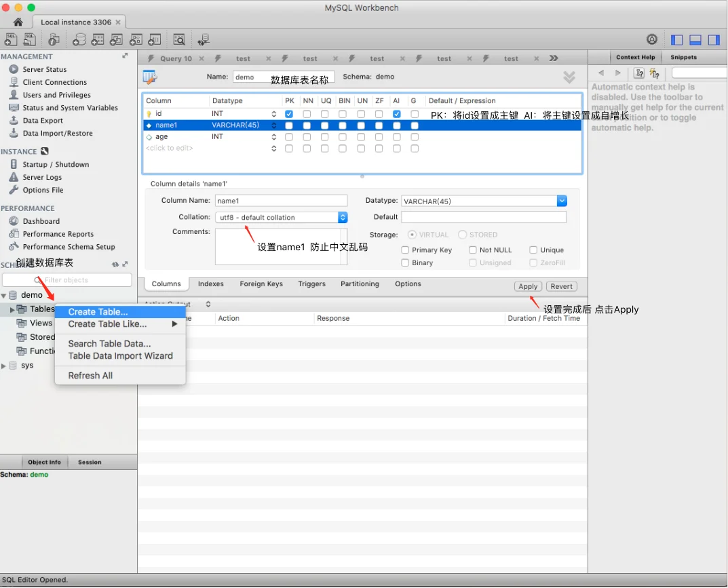
Task: Collapse table header with double chevron
Action: click(x=569, y=77)
